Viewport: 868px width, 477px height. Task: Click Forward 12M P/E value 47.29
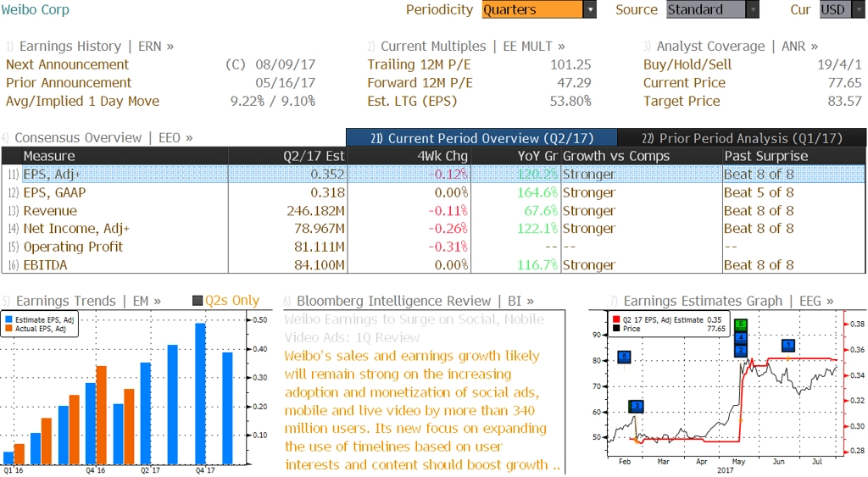(574, 82)
